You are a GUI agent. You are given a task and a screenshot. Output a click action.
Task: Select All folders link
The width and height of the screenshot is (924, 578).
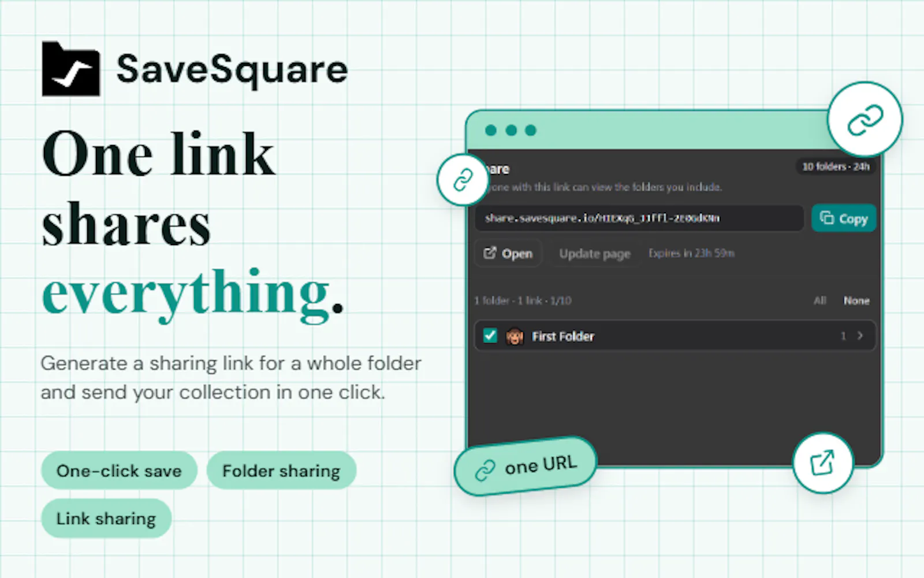[820, 301]
